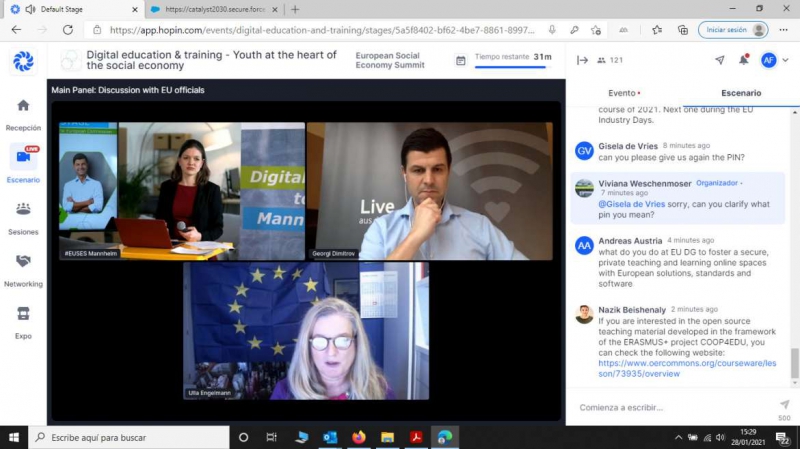Viewport: 800px width, 449px height.
Task: Click Gisela de Vries GV avatar
Action: [584, 151]
